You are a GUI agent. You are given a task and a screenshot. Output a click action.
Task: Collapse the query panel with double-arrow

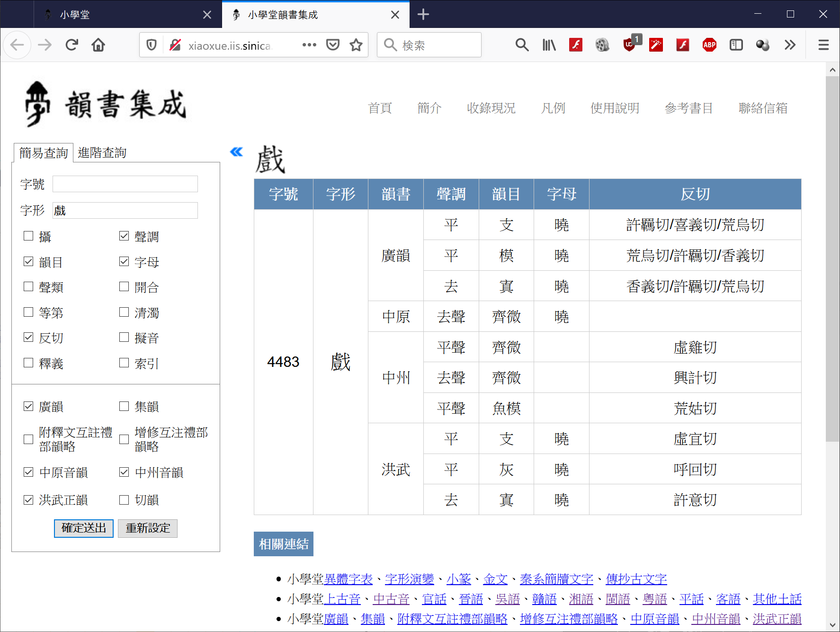(x=236, y=152)
